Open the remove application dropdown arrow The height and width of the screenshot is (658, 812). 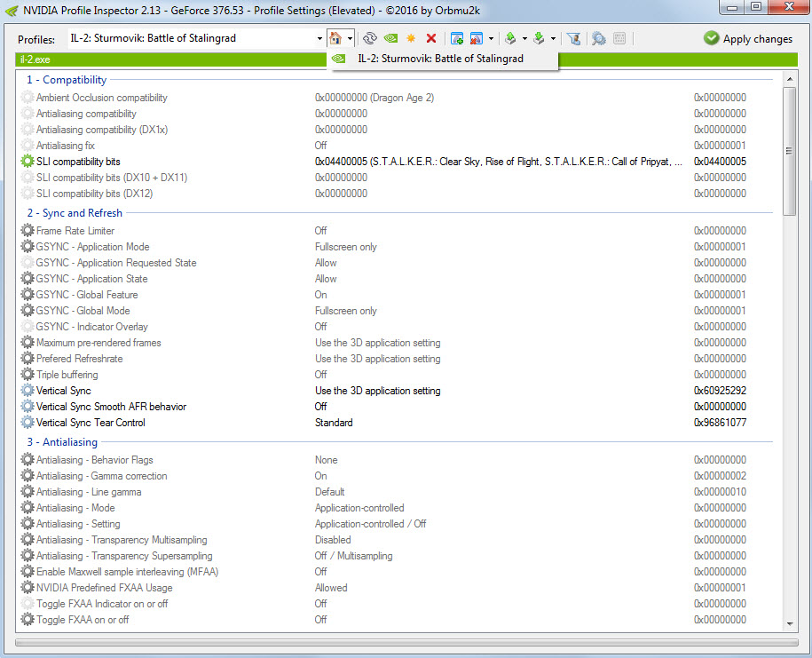(491, 39)
